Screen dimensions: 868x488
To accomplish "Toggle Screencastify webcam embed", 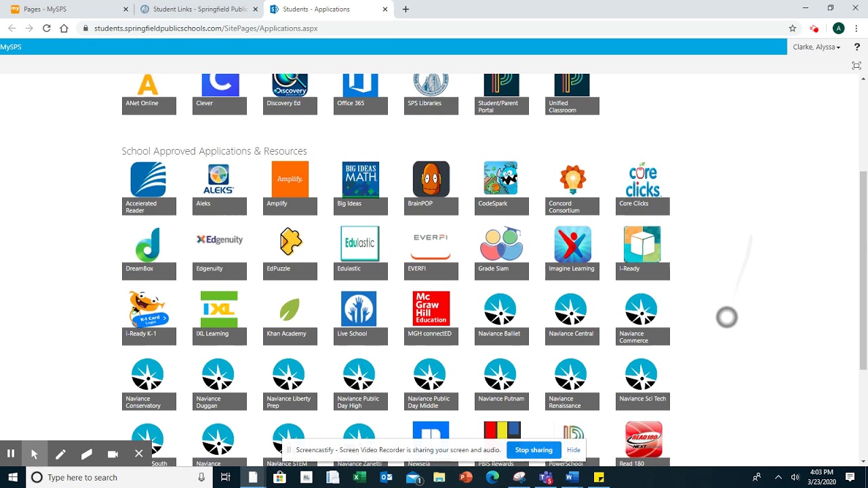I will [113, 453].
